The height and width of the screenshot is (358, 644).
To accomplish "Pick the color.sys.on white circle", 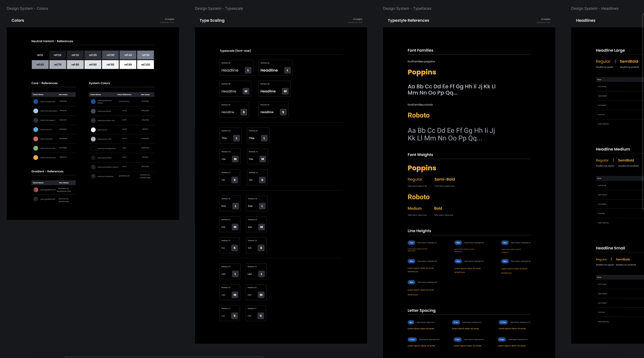I will pyautogui.click(x=93, y=130).
